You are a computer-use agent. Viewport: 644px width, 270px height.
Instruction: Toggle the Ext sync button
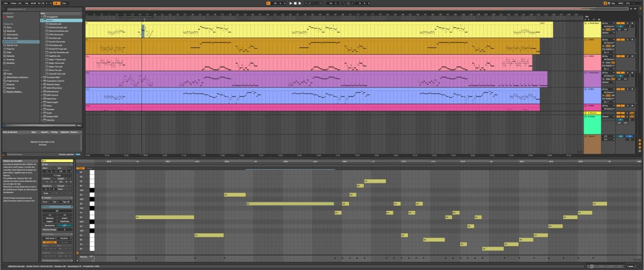[x=20, y=3]
